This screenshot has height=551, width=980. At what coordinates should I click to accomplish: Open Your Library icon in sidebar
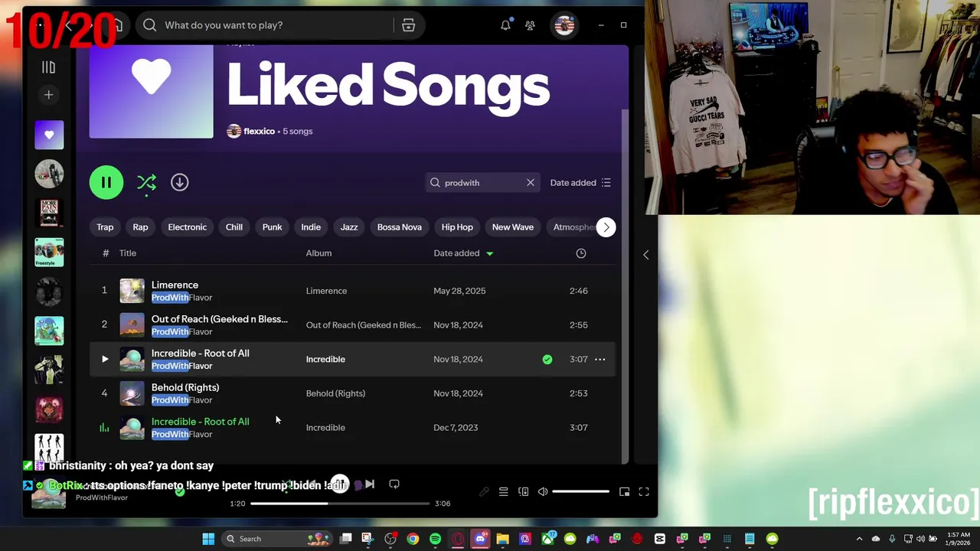(x=48, y=67)
